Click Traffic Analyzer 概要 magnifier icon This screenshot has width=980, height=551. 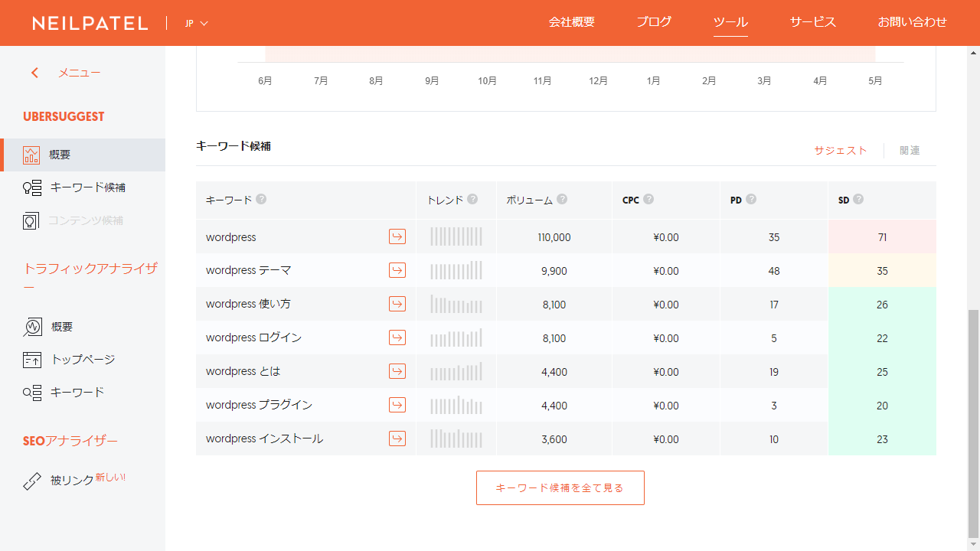pos(32,327)
